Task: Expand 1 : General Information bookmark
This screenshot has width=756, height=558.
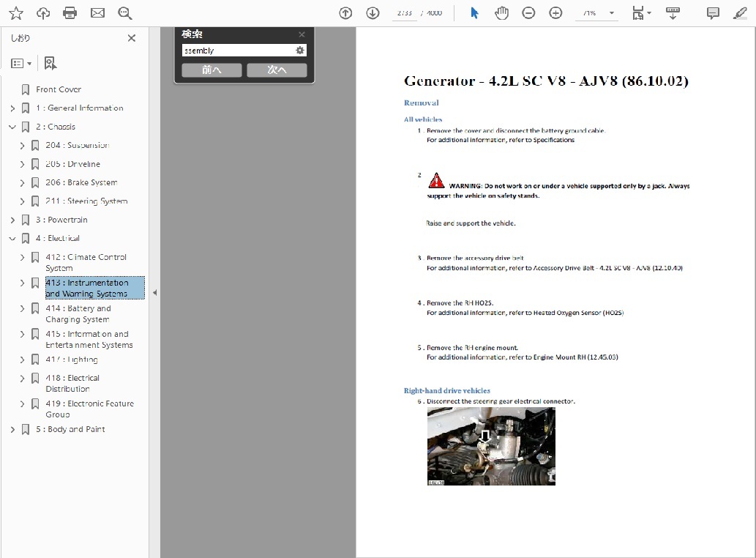Action: click(12, 108)
